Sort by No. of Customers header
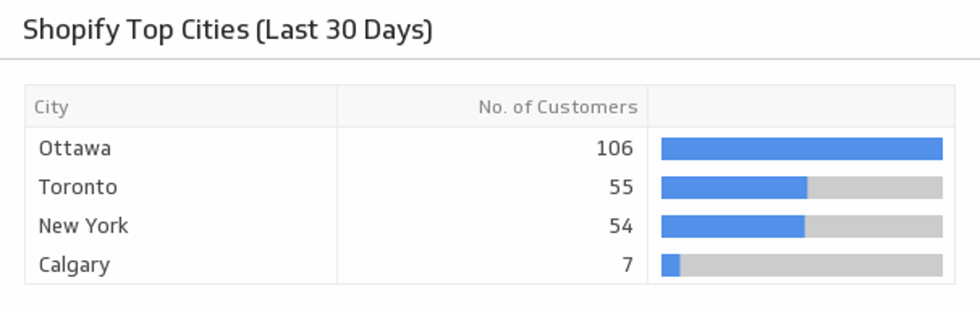Image resolution: width=980 pixels, height=309 pixels. coord(558,107)
